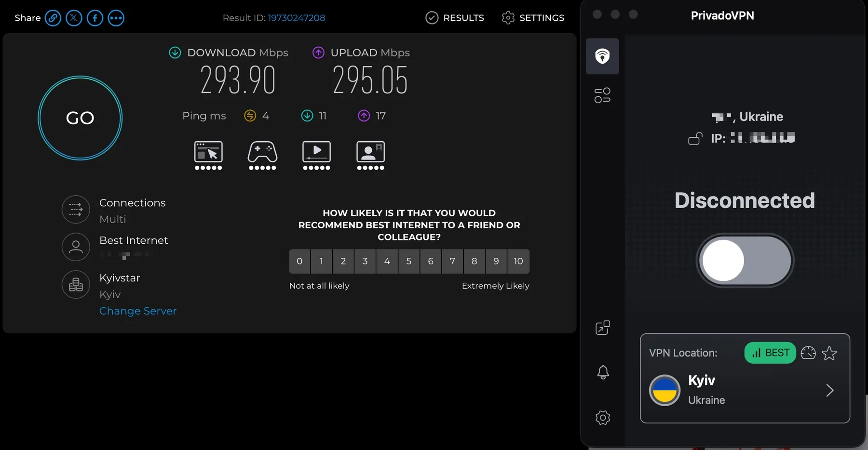Open PrivadoVPN notifications bell

click(603, 372)
